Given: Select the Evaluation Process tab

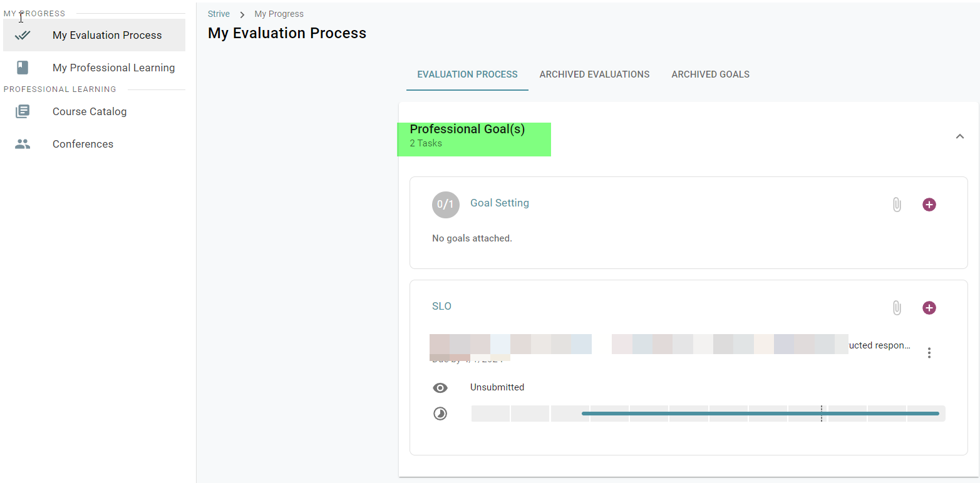Looking at the screenshot, I should [467, 74].
